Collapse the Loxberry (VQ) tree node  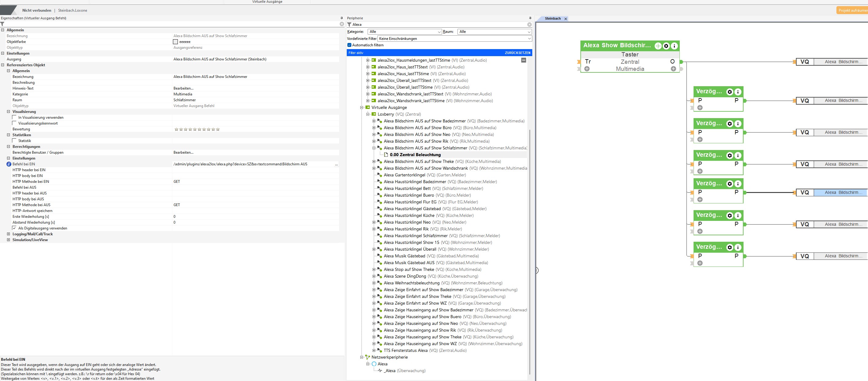[x=368, y=114]
